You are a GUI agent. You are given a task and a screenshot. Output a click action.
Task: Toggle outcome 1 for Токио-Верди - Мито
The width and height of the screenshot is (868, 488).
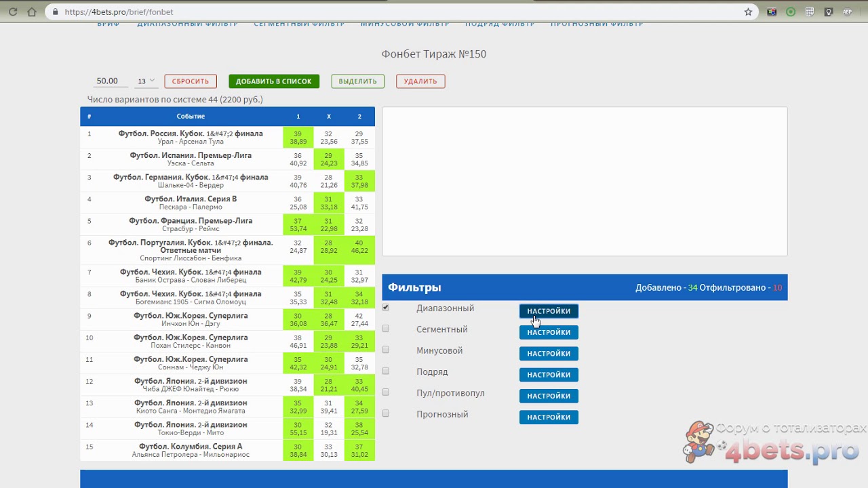pyautogui.click(x=298, y=428)
